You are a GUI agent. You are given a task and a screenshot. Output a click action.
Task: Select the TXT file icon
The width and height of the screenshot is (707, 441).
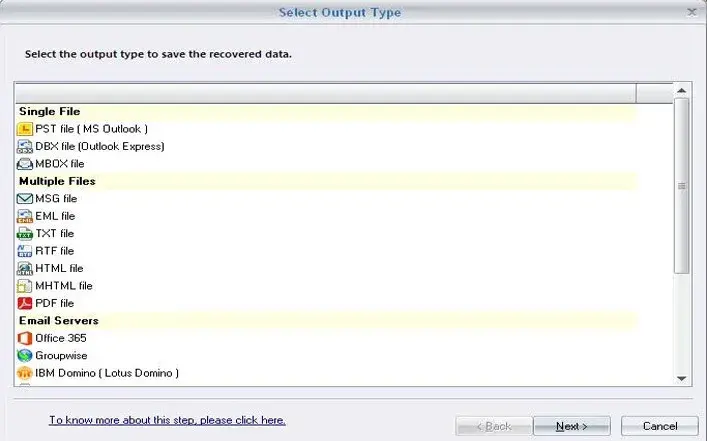pos(24,234)
